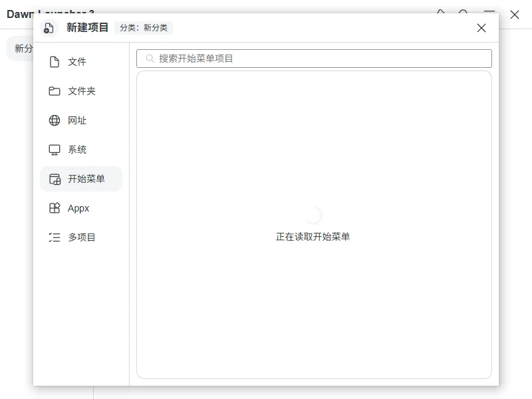The width and height of the screenshot is (532, 399).
Task: Click the folder icon beside 文件夹
Action: point(55,91)
